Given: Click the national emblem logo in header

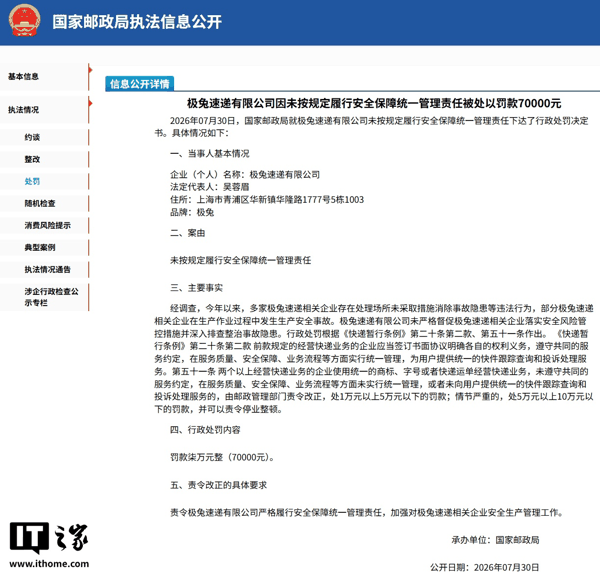Looking at the screenshot, I should pos(24,22).
